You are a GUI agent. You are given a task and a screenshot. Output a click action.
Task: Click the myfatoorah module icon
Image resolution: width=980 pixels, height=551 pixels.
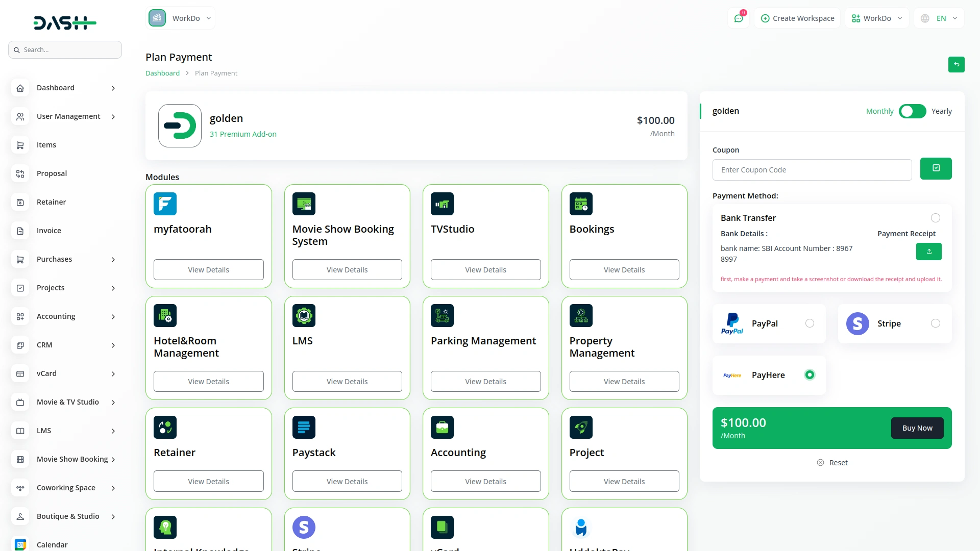[165, 204]
